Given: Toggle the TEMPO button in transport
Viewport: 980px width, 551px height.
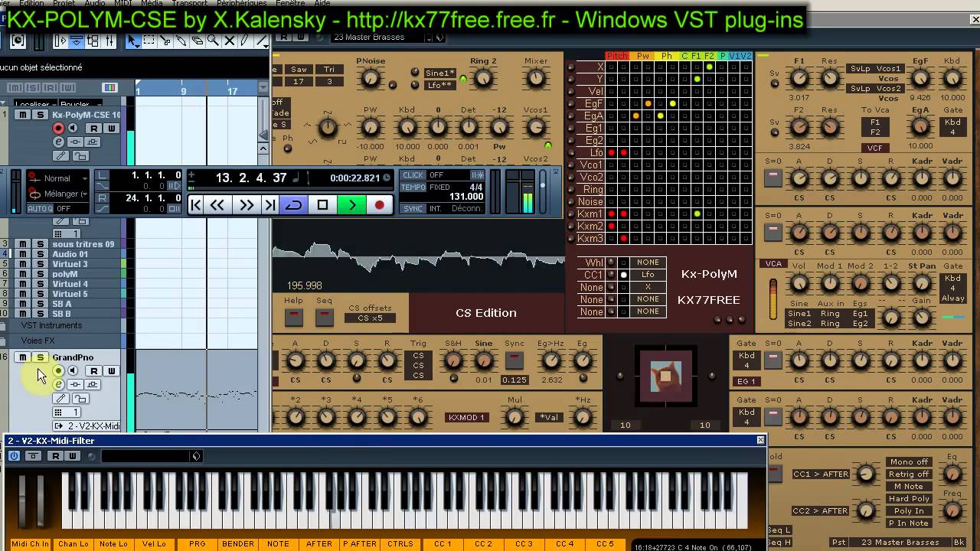Looking at the screenshot, I should [413, 187].
